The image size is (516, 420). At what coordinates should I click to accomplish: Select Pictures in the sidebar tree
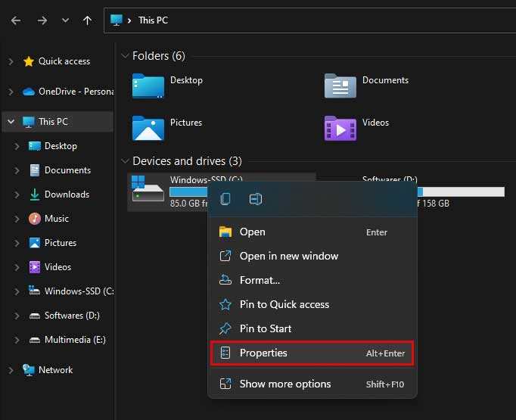coord(61,243)
